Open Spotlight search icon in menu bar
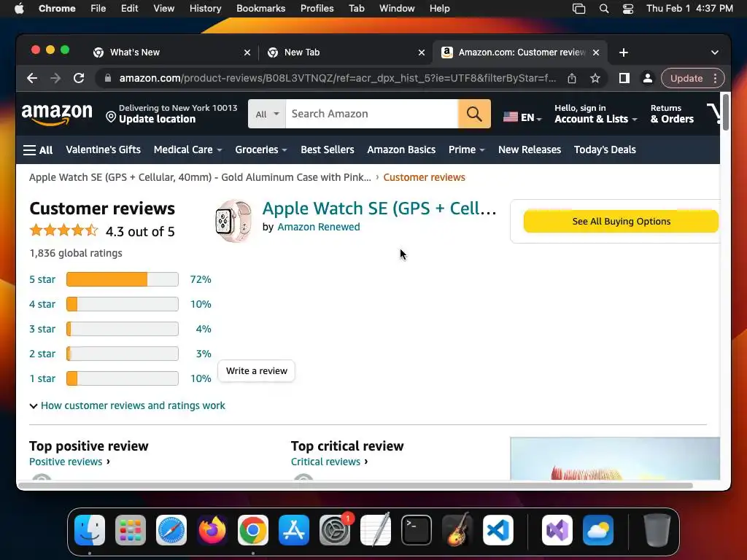 [603, 8]
